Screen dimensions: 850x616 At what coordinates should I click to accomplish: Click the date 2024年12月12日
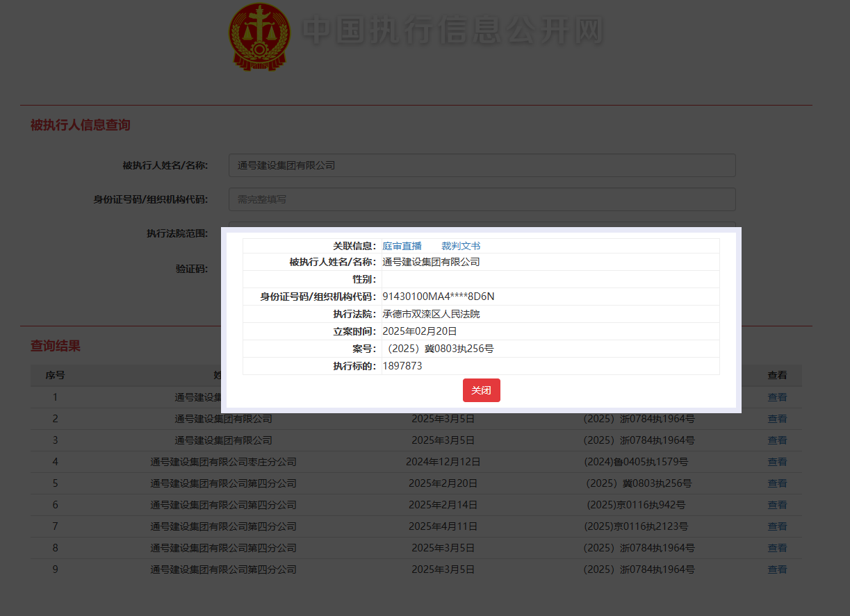pos(443,462)
